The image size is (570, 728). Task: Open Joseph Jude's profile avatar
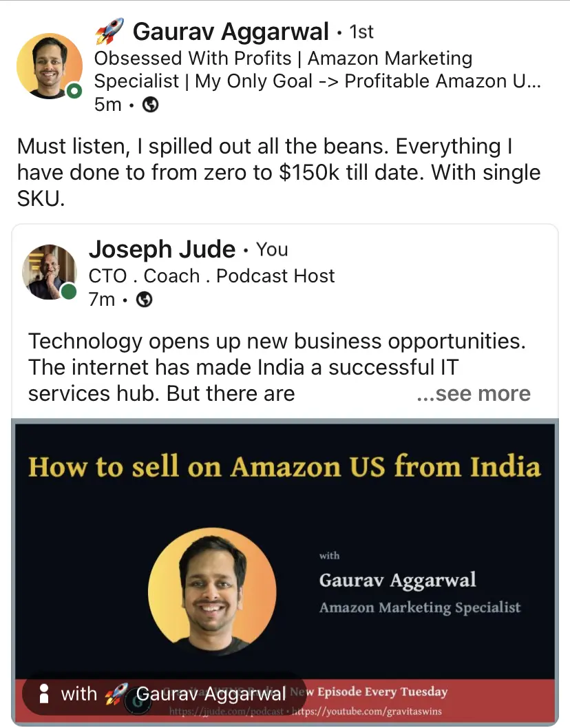point(49,272)
